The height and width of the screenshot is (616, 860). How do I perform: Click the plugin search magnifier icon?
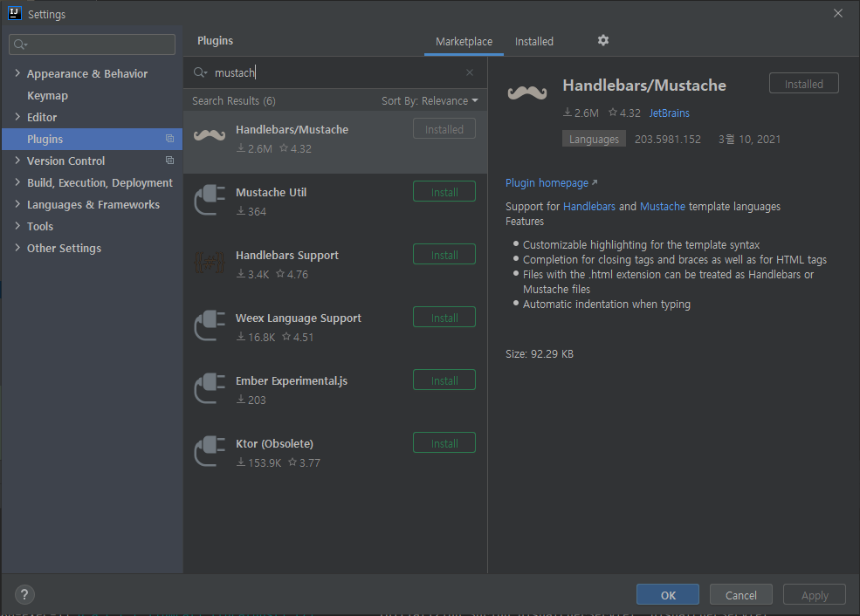(x=200, y=72)
